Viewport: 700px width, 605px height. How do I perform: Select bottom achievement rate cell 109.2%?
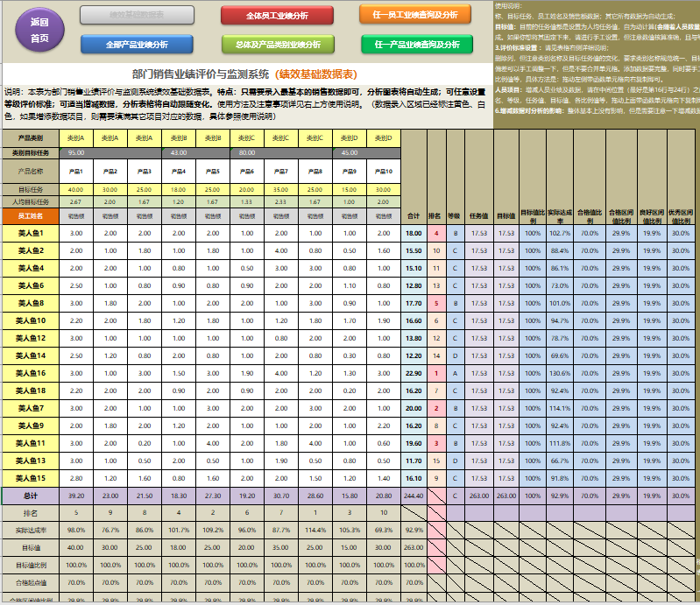(x=213, y=530)
